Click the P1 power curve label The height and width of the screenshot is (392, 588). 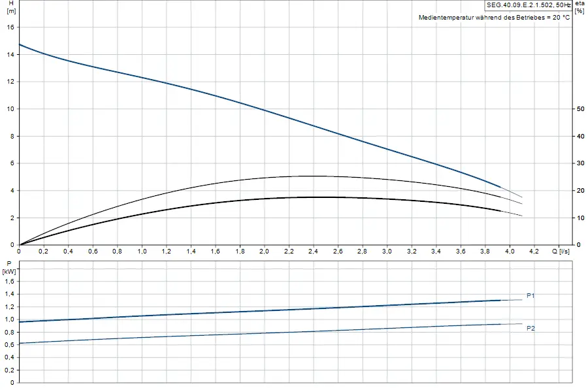coord(531,296)
